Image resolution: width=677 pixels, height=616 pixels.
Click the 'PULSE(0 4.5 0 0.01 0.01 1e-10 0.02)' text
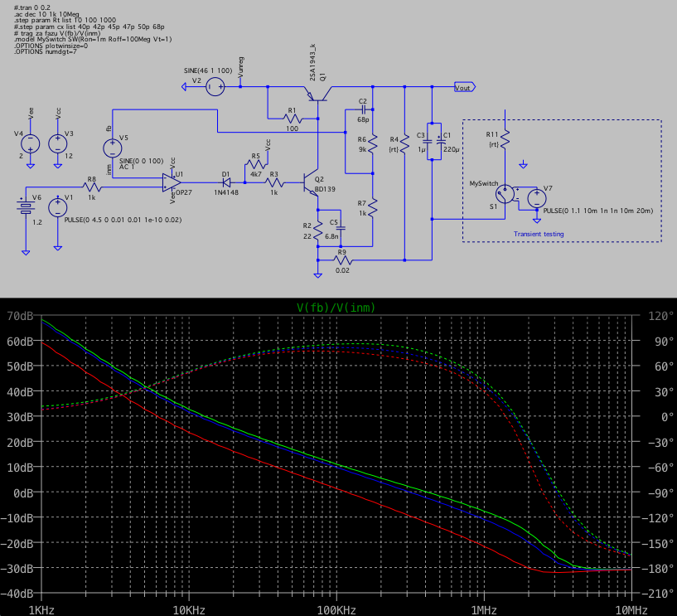(123, 220)
